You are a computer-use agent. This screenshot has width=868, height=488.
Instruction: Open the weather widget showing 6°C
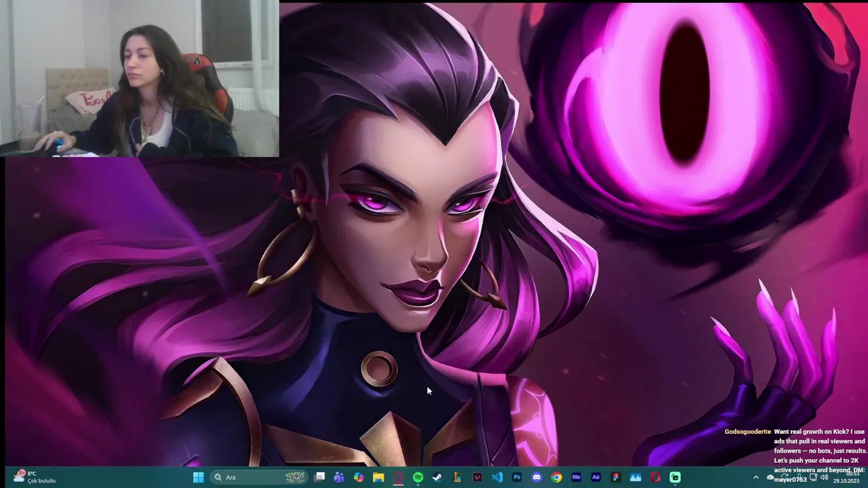(x=35, y=477)
